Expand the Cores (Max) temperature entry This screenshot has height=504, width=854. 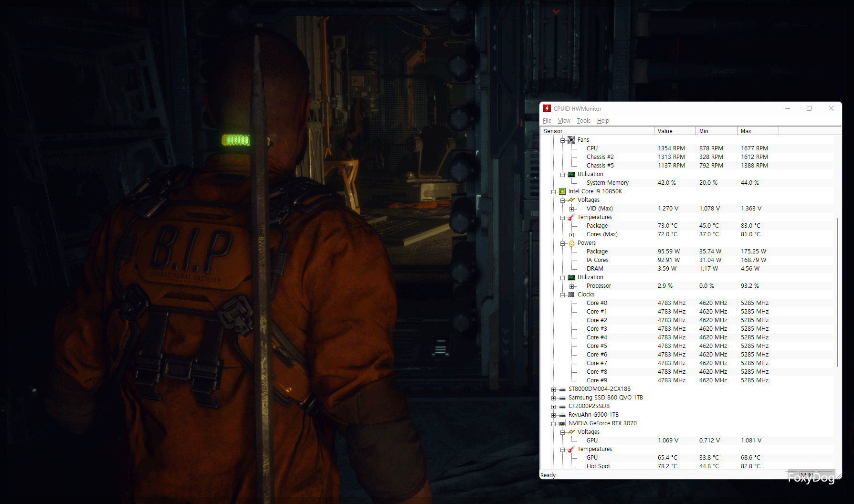pos(572,235)
